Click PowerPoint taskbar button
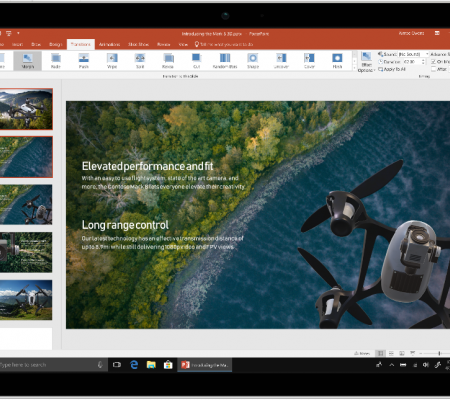Viewport: 450px width, 400px height. click(x=204, y=365)
